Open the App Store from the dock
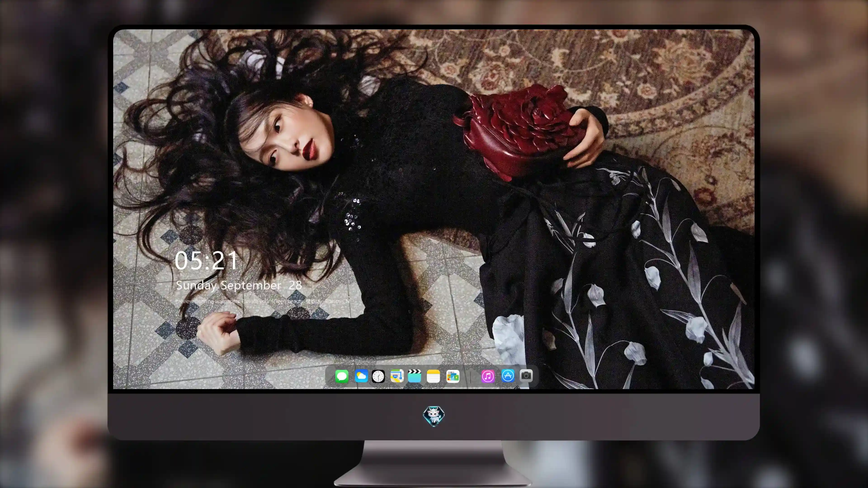This screenshot has width=868, height=488. point(508,375)
